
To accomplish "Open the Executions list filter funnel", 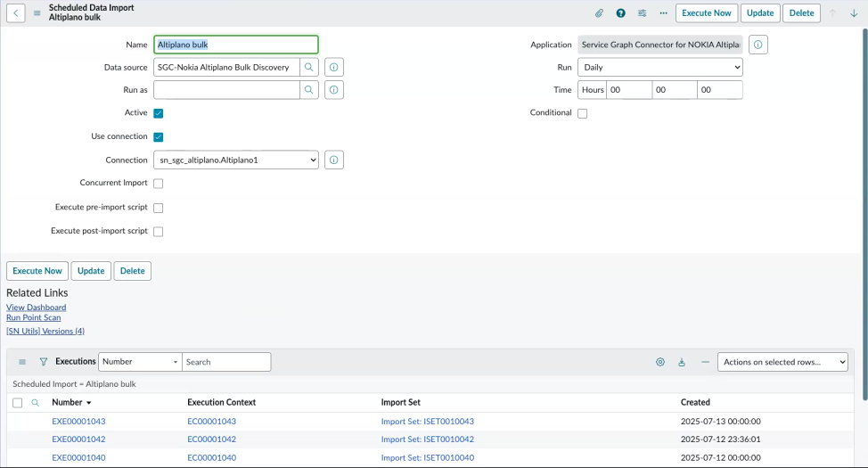I will pos(43,362).
